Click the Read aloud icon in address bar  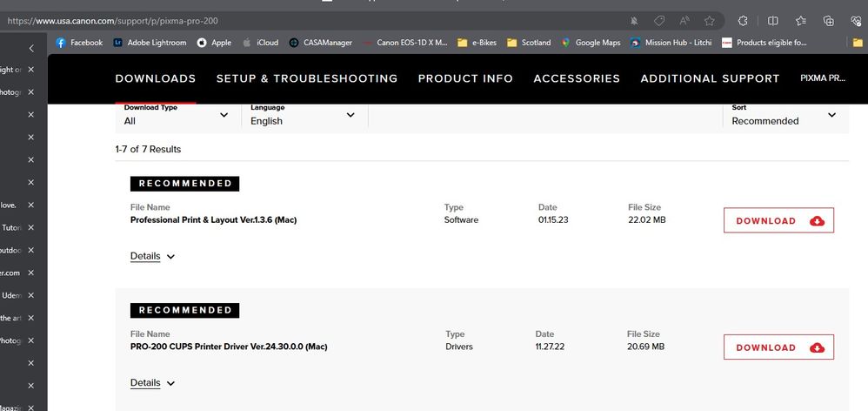[684, 21]
